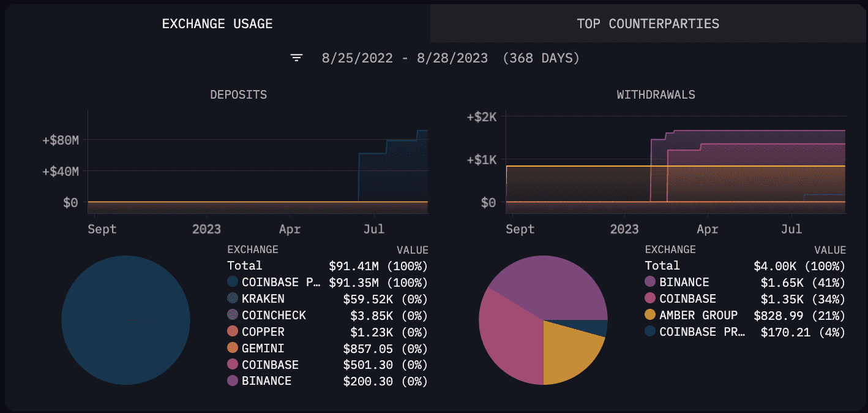Viewport: 868px width, 413px height.
Task: Switch to the TOP COUNTERPARTIES tab
Action: (648, 24)
